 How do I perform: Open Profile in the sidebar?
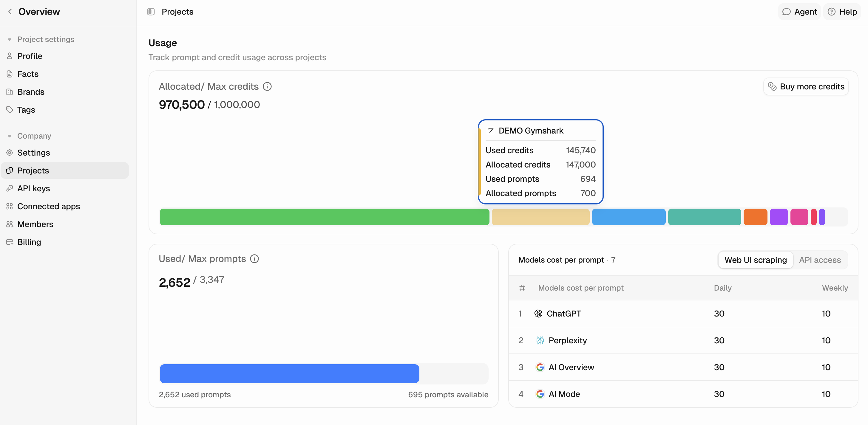pos(65,56)
